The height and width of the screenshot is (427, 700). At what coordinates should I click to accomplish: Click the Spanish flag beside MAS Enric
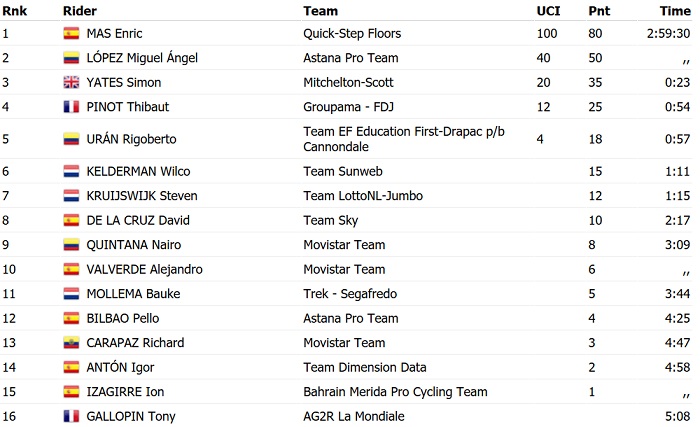pyautogui.click(x=71, y=33)
